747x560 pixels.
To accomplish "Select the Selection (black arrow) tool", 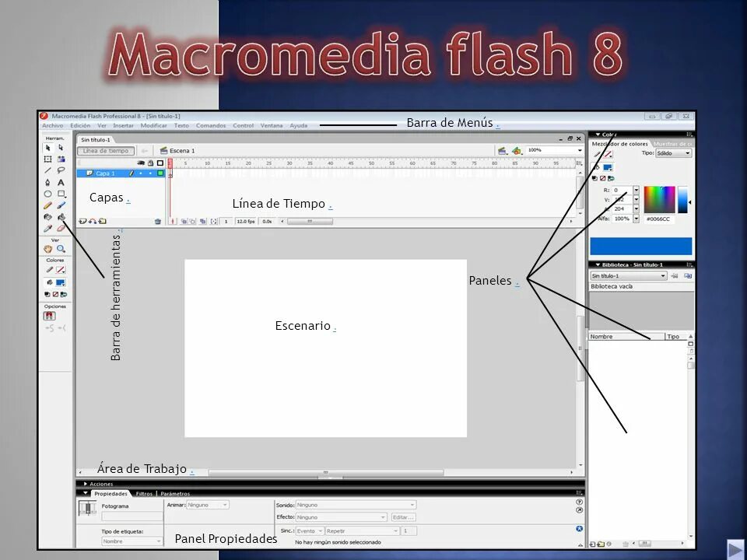I will point(47,148).
